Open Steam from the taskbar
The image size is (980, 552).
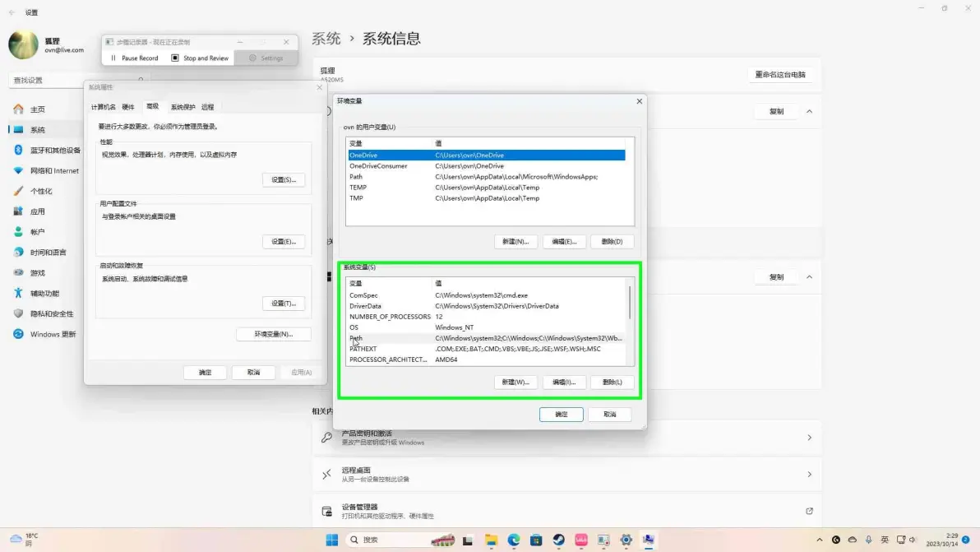tap(559, 540)
